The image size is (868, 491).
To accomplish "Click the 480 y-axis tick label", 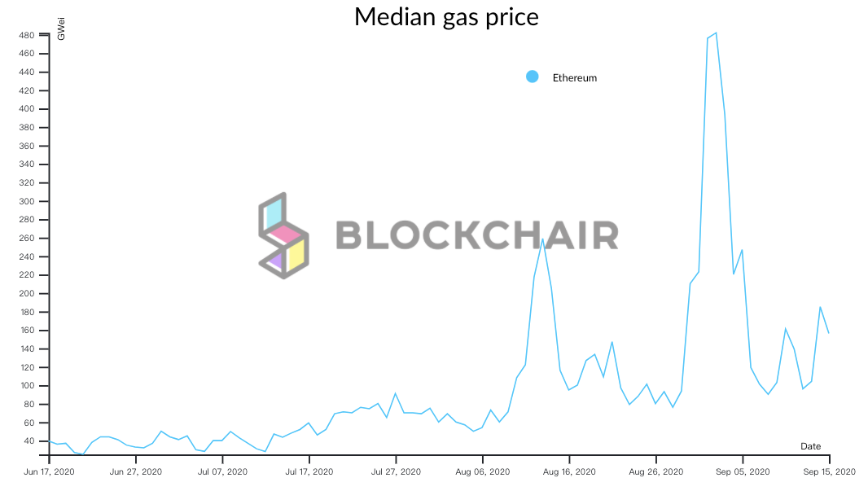I will [28, 35].
